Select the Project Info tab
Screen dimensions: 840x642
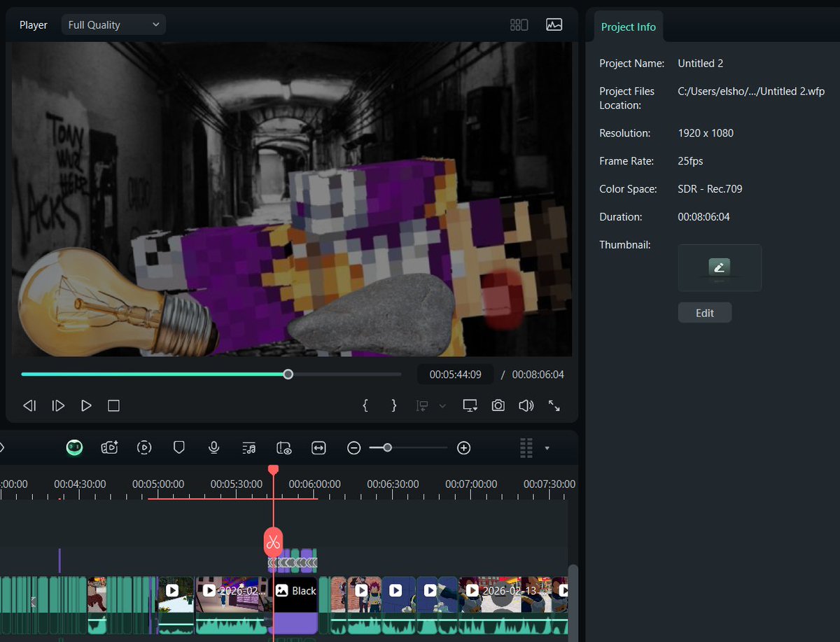tap(628, 27)
